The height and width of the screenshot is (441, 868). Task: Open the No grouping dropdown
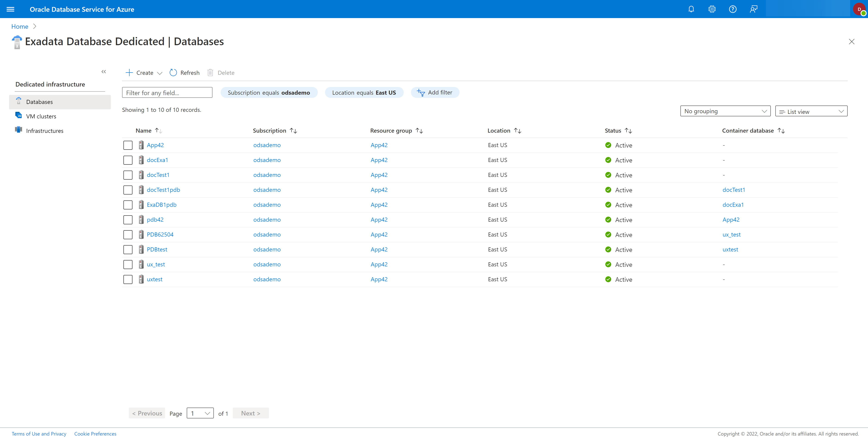(725, 111)
